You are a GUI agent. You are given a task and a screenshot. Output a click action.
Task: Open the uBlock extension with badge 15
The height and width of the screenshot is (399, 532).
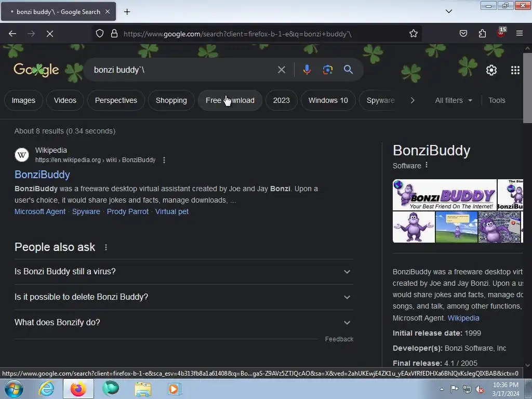click(x=501, y=33)
